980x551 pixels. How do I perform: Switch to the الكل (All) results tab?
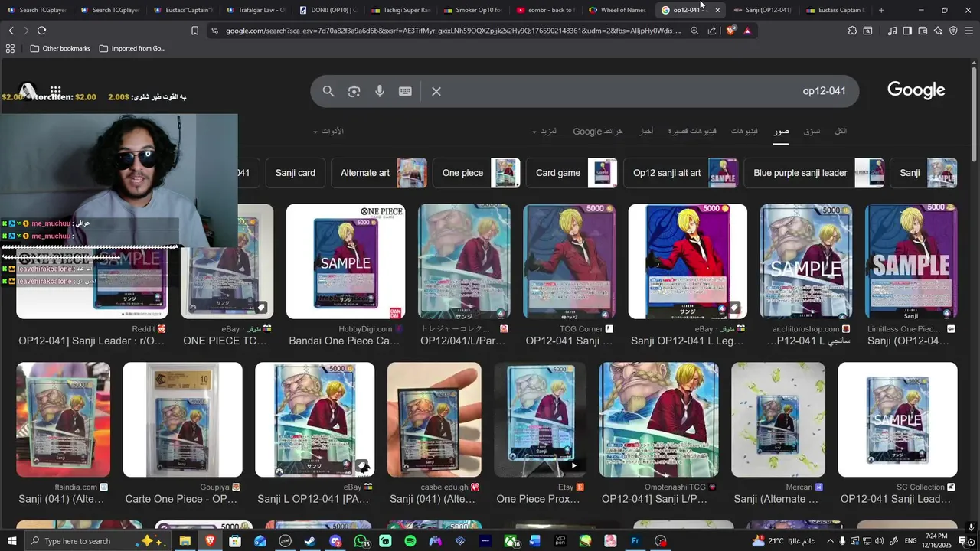click(841, 132)
